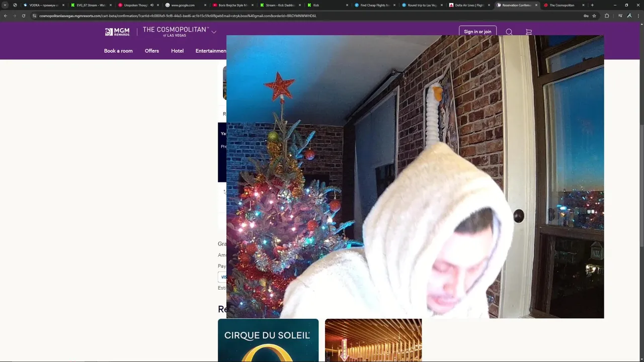Close the EVG_67 Stream tab
Image resolution: width=644 pixels, height=362 pixels.
[x=111, y=5]
